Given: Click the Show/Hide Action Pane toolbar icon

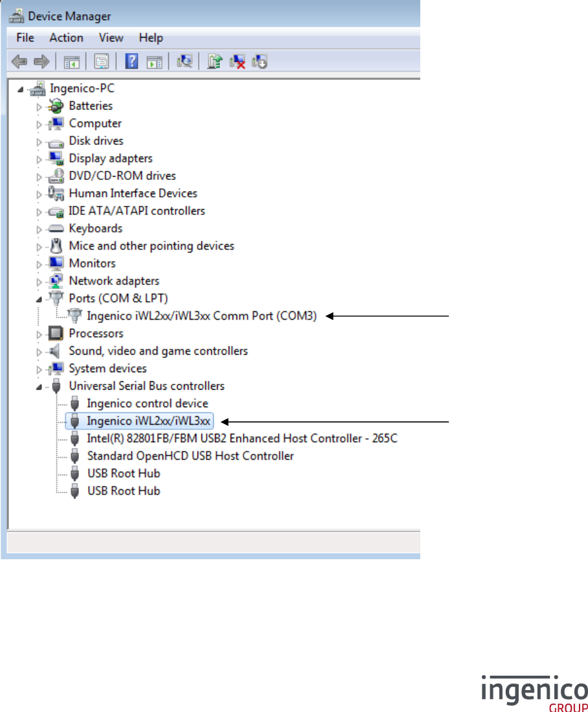Looking at the screenshot, I should click(x=155, y=61).
